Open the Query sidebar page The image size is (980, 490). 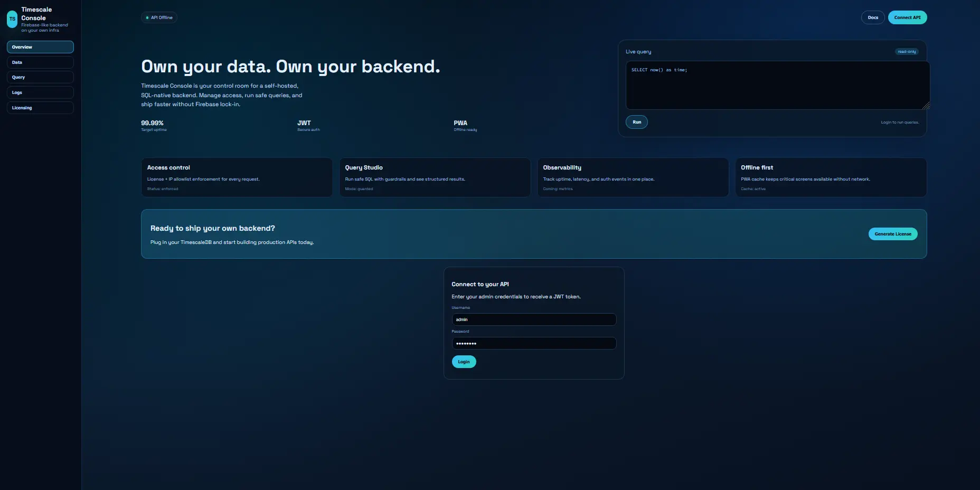click(x=40, y=77)
